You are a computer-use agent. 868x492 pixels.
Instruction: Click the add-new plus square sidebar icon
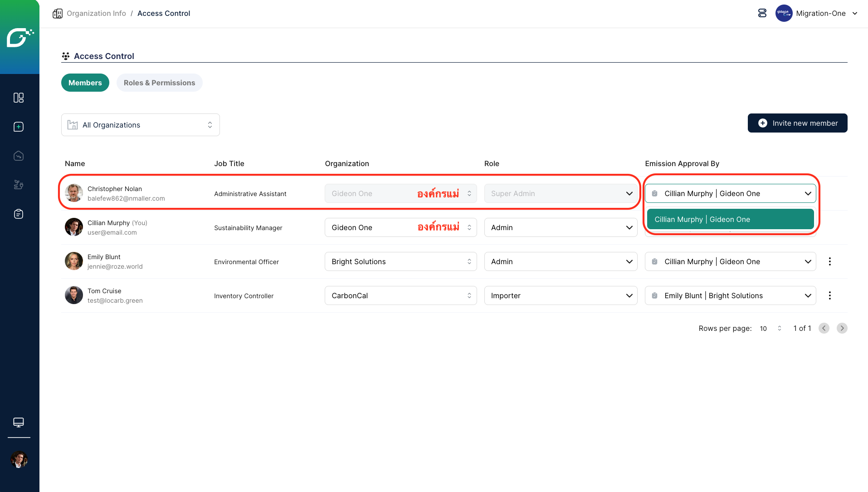[19, 127]
